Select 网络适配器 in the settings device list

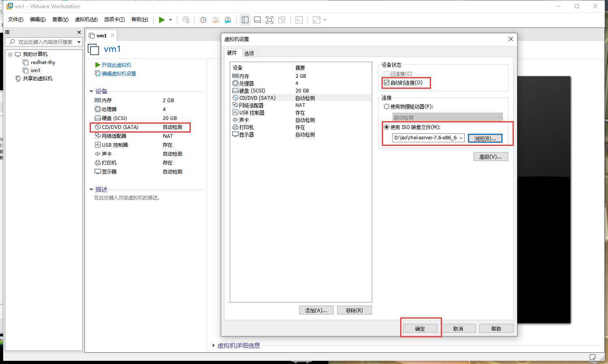click(x=251, y=105)
